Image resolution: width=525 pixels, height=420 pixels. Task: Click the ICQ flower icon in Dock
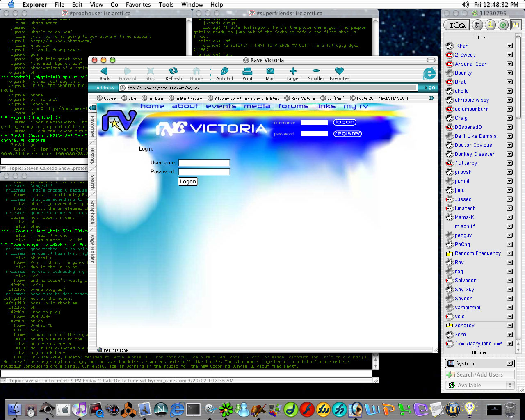click(x=226, y=409)
